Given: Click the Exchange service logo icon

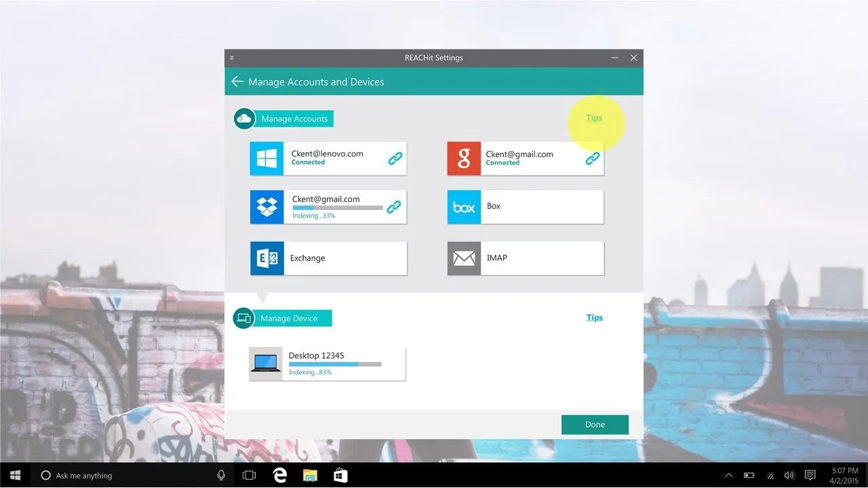Looking at the screenshot, I should (267, 258).
